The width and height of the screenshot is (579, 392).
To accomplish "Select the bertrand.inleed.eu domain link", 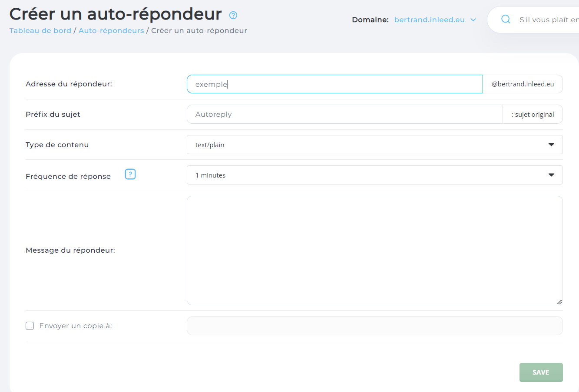I will [x=429, y=20].
